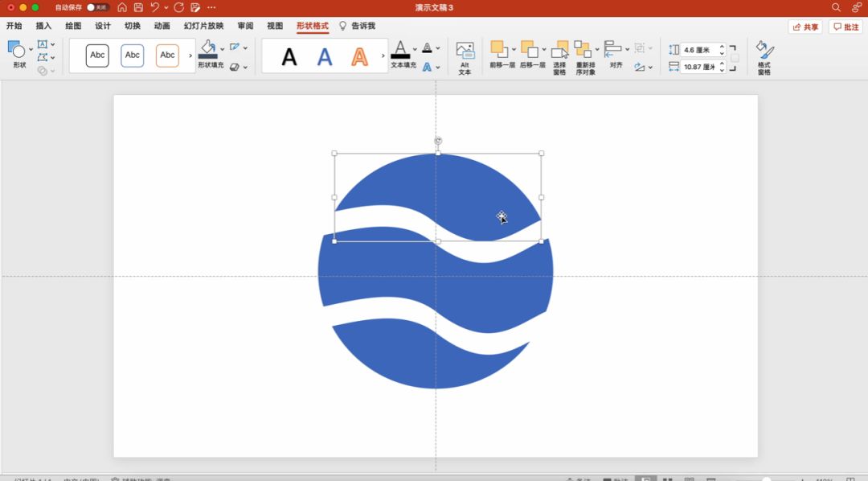Image resolution: width=868 pixels, height=481 pixels.
Task: Select the orange outlined A WordArt style
Action: click(360, 56)
